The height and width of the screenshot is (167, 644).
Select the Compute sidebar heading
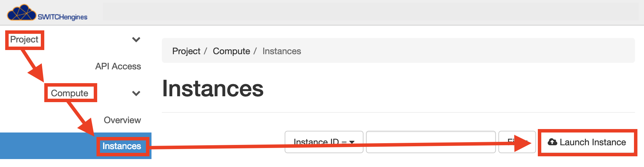coord(70,93)
